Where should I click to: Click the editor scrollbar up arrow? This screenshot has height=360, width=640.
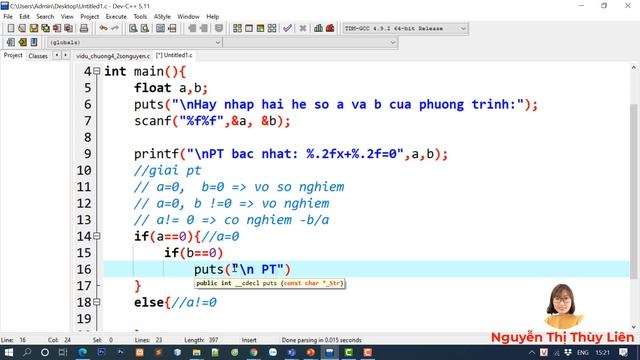tap(633, 67)
